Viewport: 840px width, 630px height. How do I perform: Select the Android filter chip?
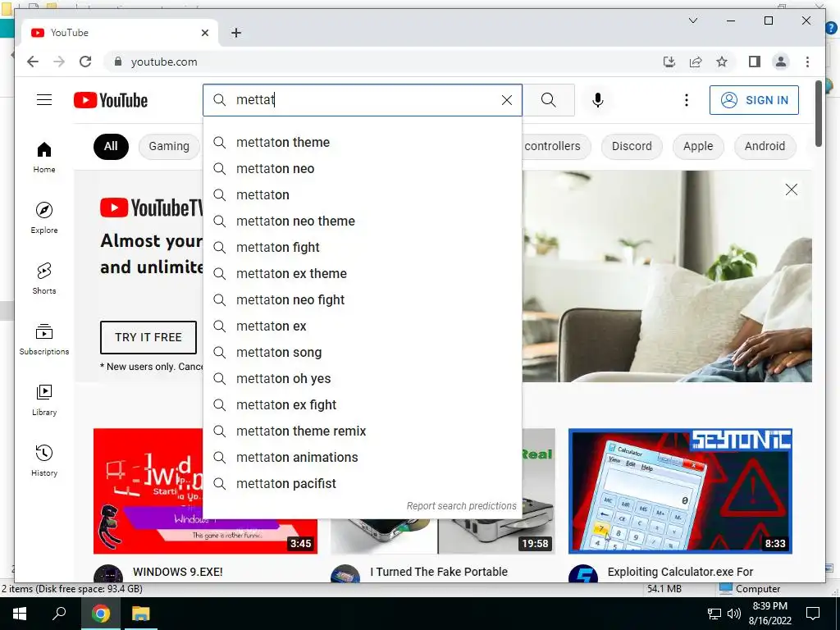pos(765,146)
